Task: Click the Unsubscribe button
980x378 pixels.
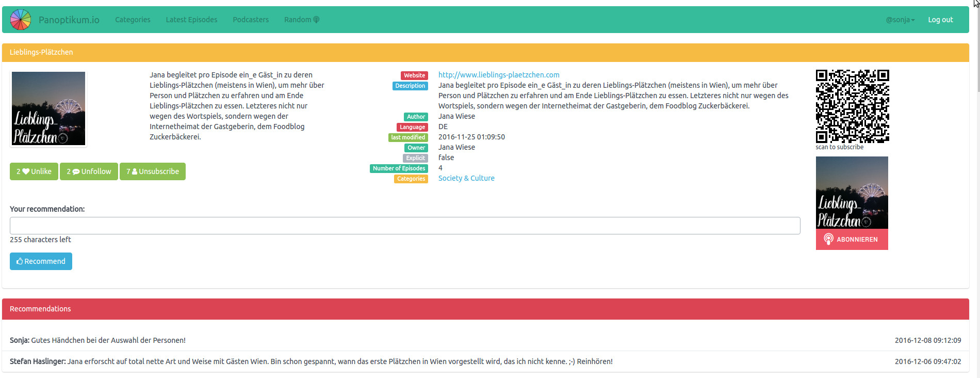Action: tap(153, 171)
